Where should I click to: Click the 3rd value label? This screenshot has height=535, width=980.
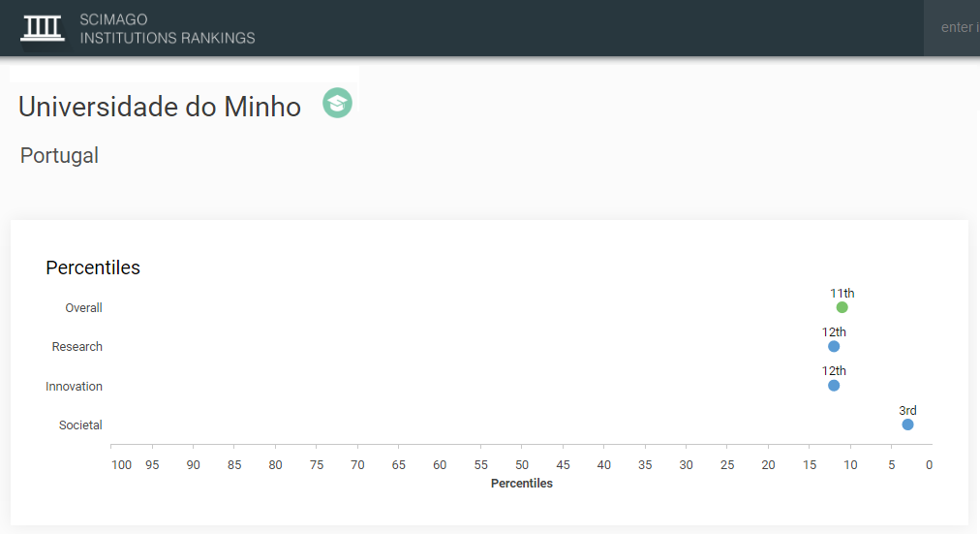(907, 411)
